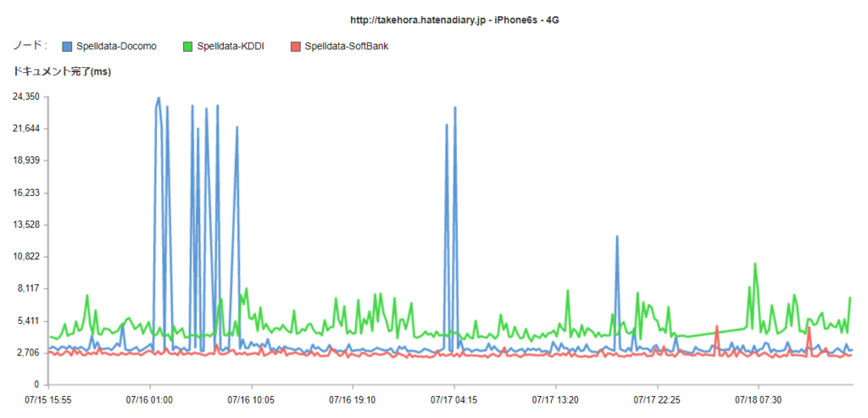Click the 07/16 19:10 x-axis label

[x=352, y=399]
